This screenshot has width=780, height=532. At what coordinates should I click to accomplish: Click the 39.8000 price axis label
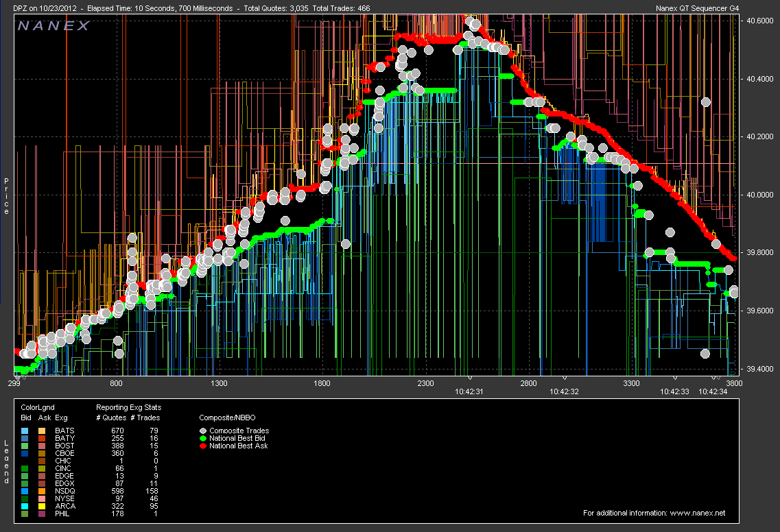point(760,252)
